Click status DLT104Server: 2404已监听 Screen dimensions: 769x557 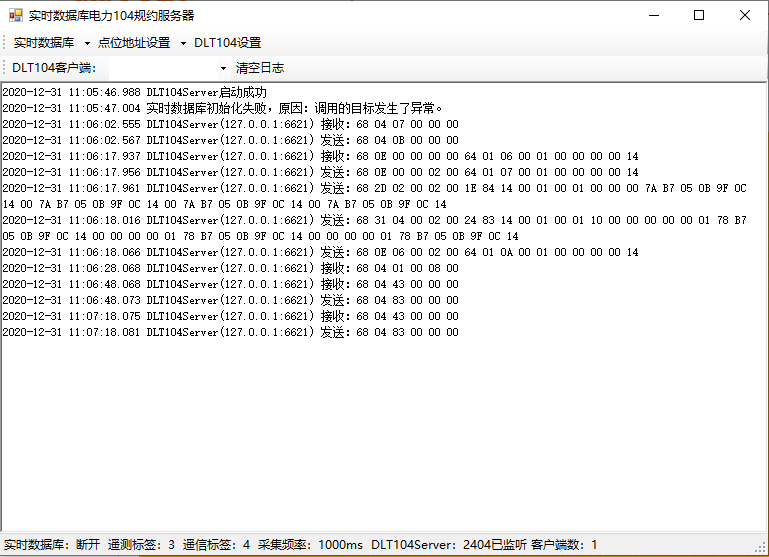click(449, 545)
